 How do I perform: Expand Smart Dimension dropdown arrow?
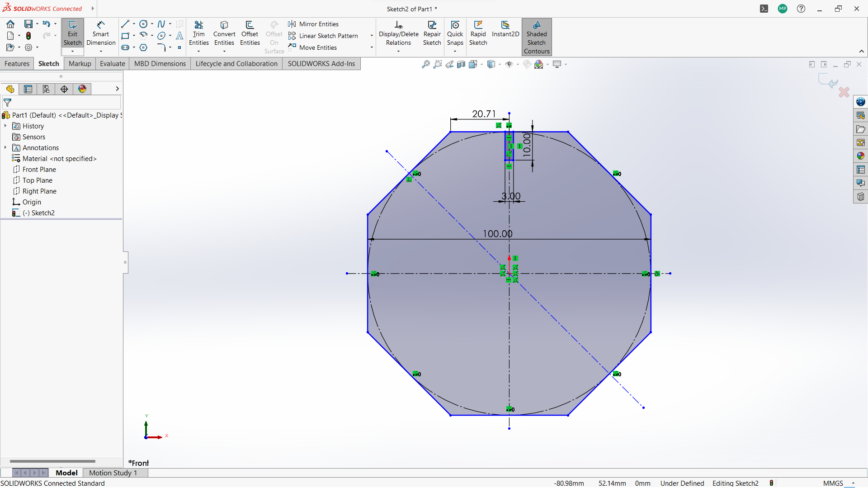pos(101,52)
